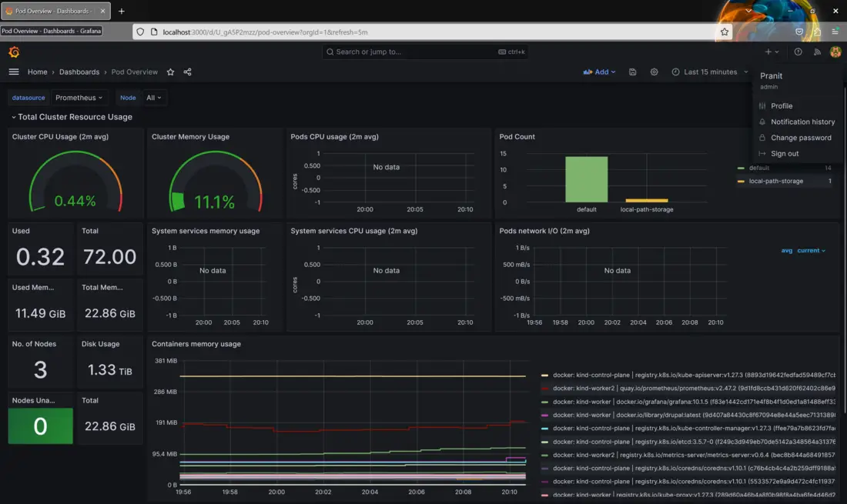Viewport: 847px width, 504px height.
Task: Open the news RSS feed icon
Action: [x=817, y=52]
